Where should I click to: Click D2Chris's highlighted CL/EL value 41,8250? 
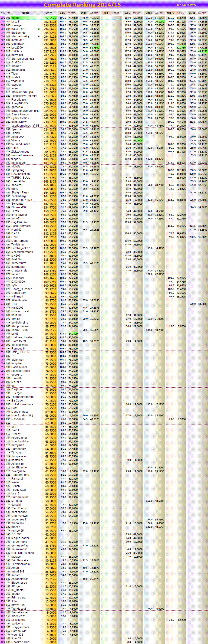point(203,51)
